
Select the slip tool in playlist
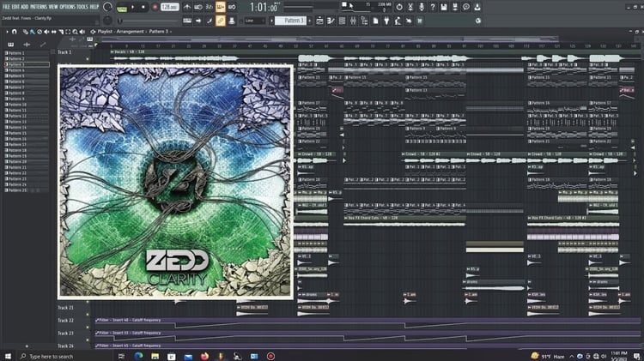coord(54,32)
